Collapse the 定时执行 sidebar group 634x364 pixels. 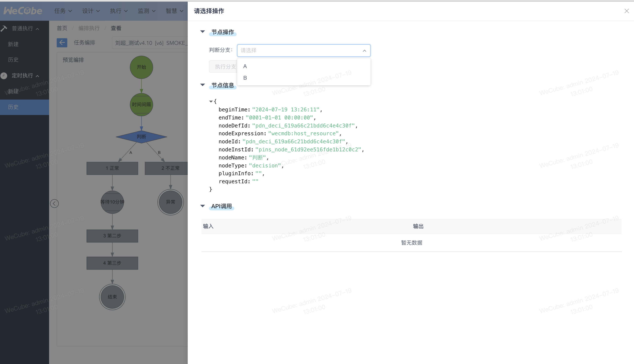[x=25, y=75]
